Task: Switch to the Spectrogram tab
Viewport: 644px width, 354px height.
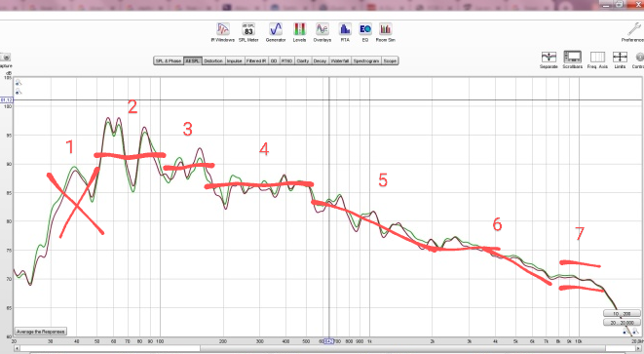Action: [x=366, y=60]
